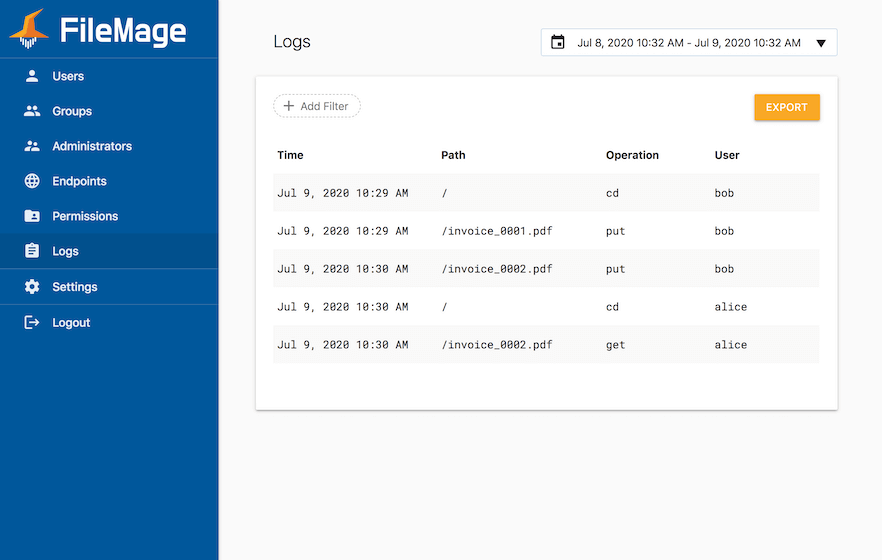Click the Groups people icon
Screen dimensions: 882x560
point(32,111)
